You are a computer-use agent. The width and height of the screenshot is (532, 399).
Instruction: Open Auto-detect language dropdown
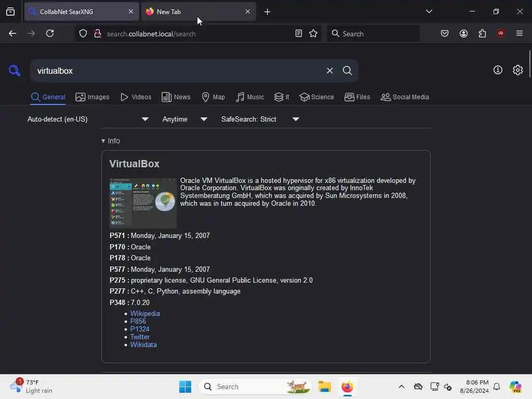[88, 119]
